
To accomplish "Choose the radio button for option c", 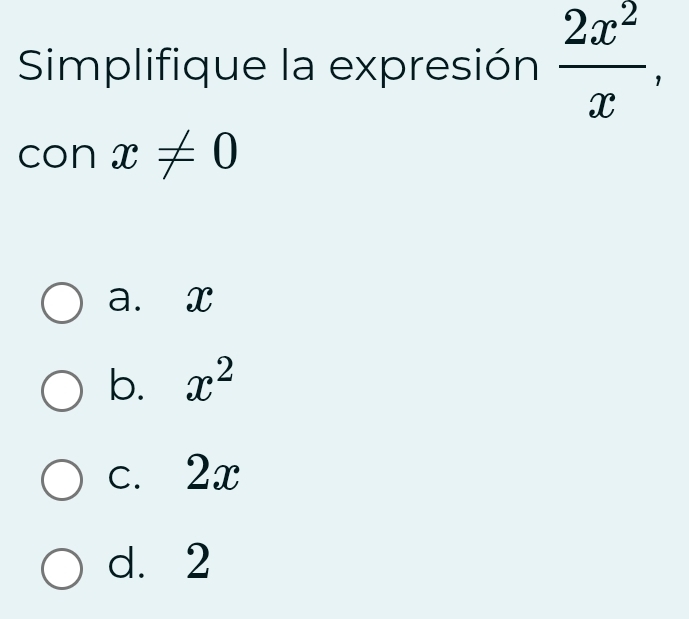I will 62,480.
